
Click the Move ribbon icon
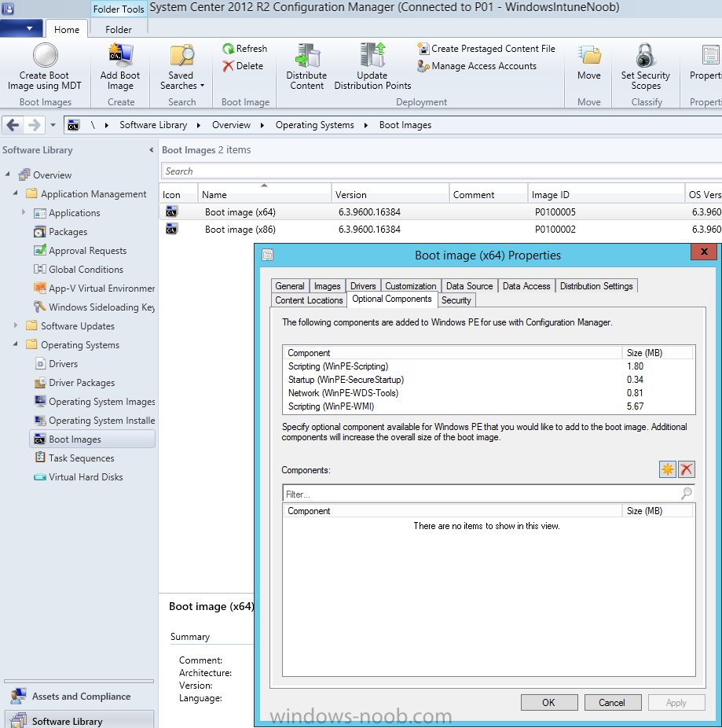[589, 55]
